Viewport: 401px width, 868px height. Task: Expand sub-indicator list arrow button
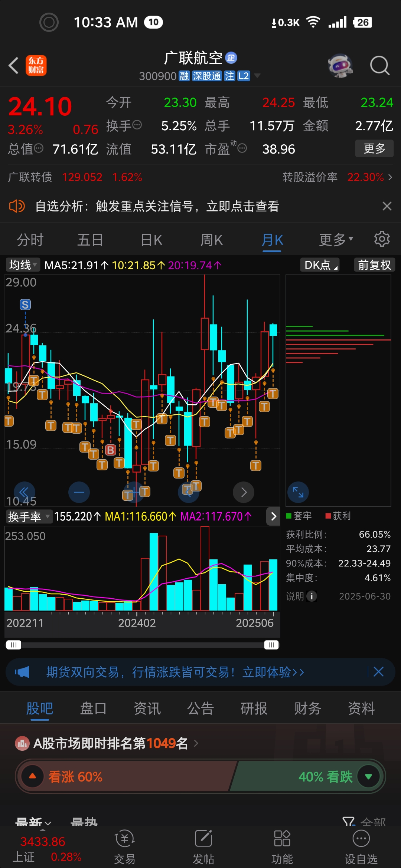pos(273,516)
